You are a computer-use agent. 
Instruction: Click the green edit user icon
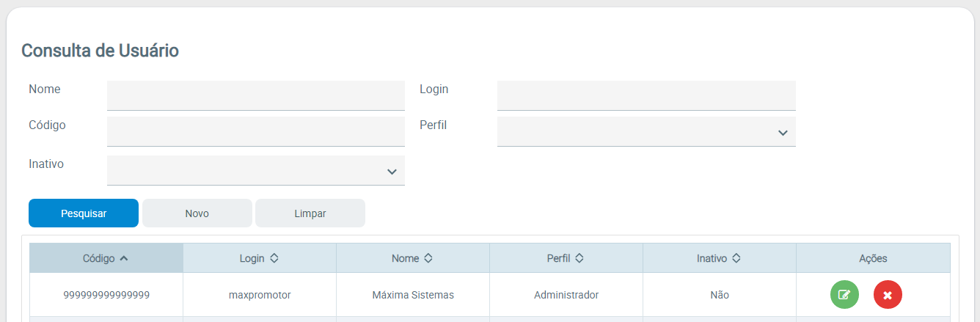pyautogui.click(x=844, y=295)
